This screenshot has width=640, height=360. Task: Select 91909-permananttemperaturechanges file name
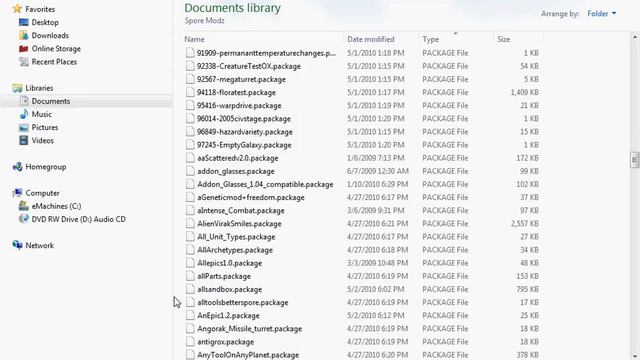pyautogui.click(x=266, y=53)
